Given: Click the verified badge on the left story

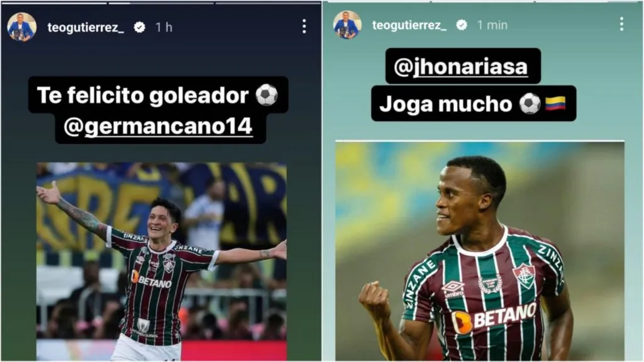Looking at the screenshot, I should tap(140, 27).
